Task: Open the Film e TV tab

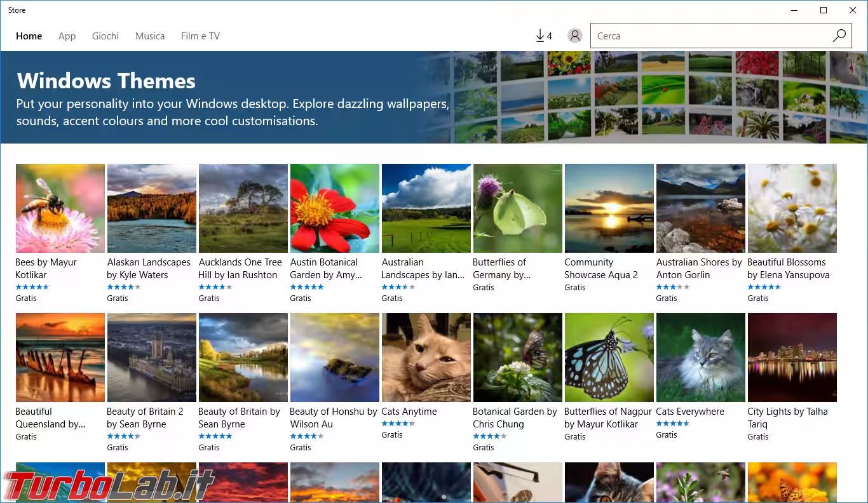Action: (x=200, y=36)
